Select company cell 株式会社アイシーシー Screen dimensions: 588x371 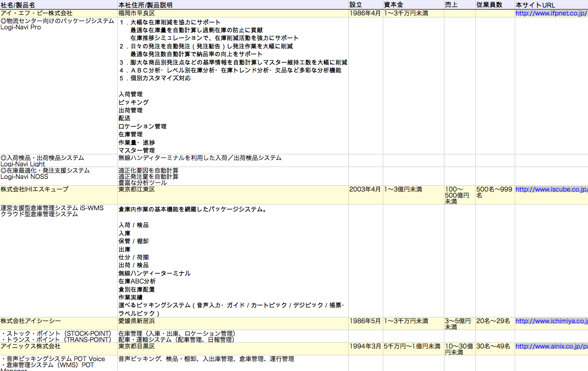[58, 323]
